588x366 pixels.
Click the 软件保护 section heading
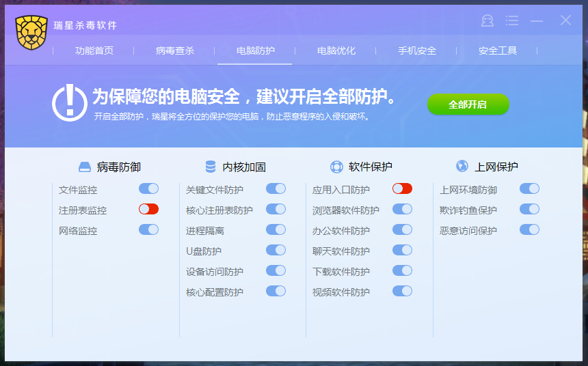click(370, 167)
